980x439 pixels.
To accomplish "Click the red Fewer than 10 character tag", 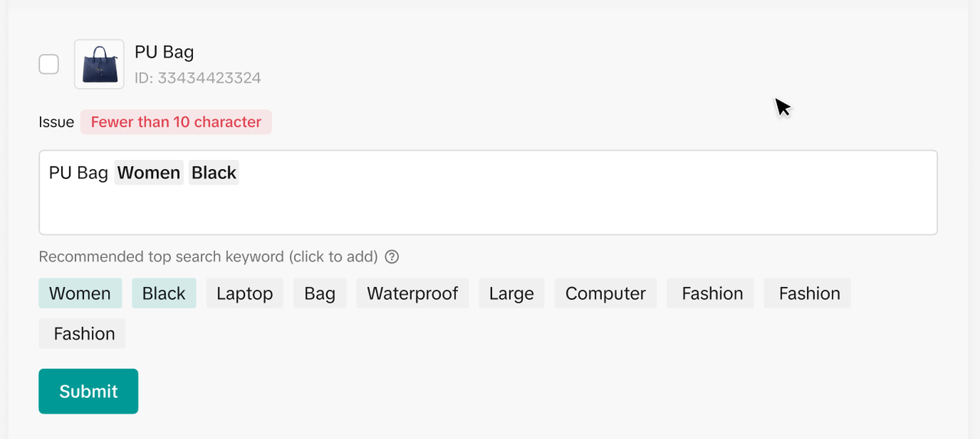I will [x=176, y=122].
